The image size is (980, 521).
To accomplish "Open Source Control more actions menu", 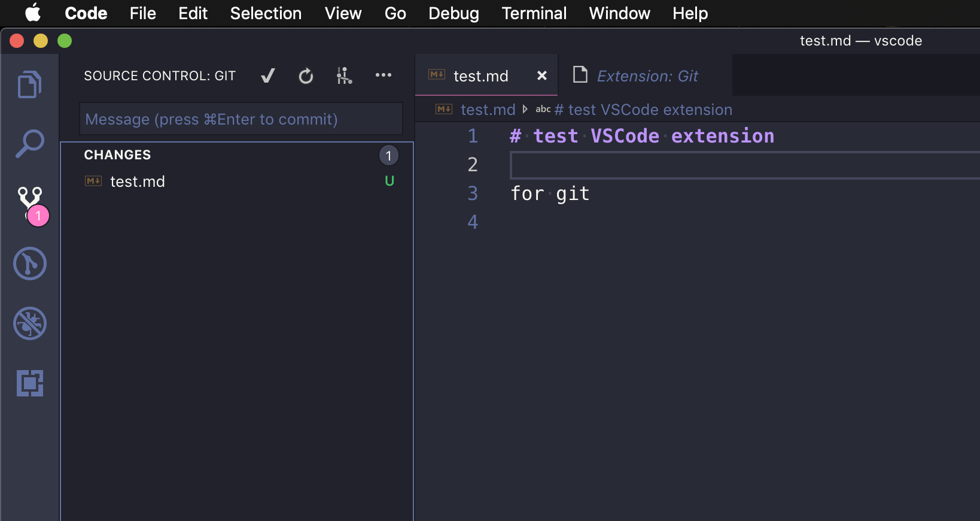I will click(x=383, y=75).
